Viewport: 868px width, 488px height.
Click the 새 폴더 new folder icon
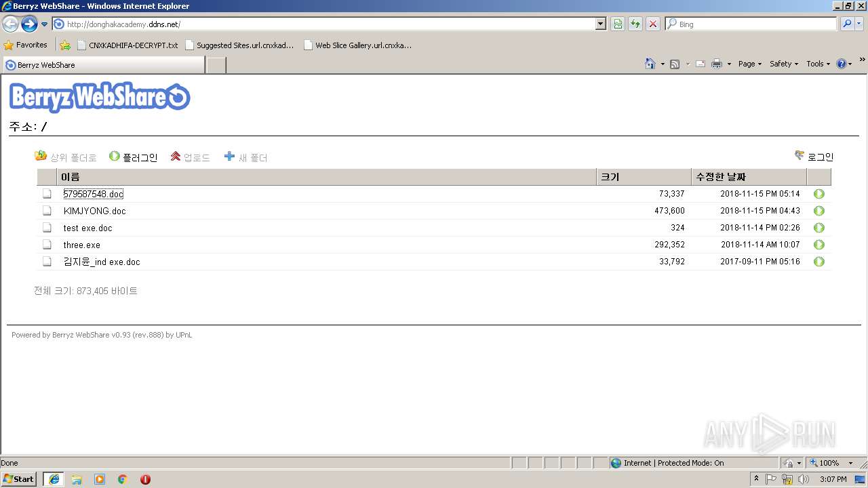[x=229, y=157]
